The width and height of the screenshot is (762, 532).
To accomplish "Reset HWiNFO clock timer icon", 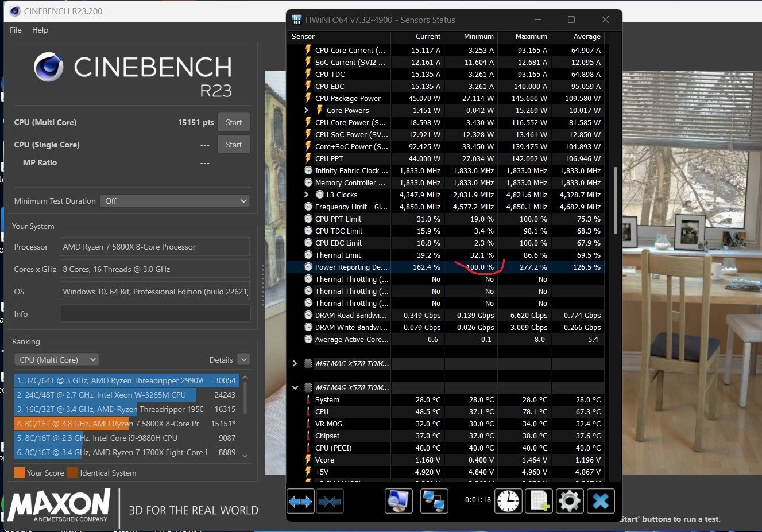I will click(x=509, y=501).
